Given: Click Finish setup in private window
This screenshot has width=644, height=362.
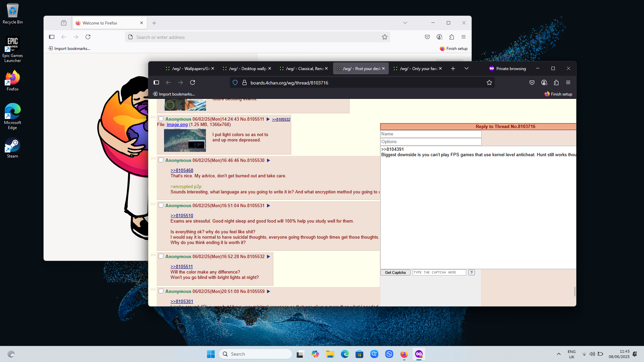Looking at the screenshot, I should 558,94.
